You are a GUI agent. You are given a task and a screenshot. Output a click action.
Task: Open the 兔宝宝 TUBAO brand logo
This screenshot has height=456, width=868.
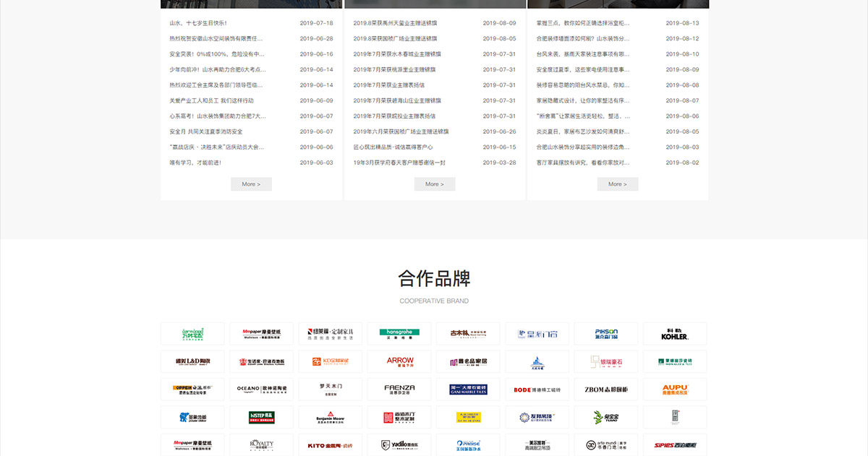[x=606, y=417]
